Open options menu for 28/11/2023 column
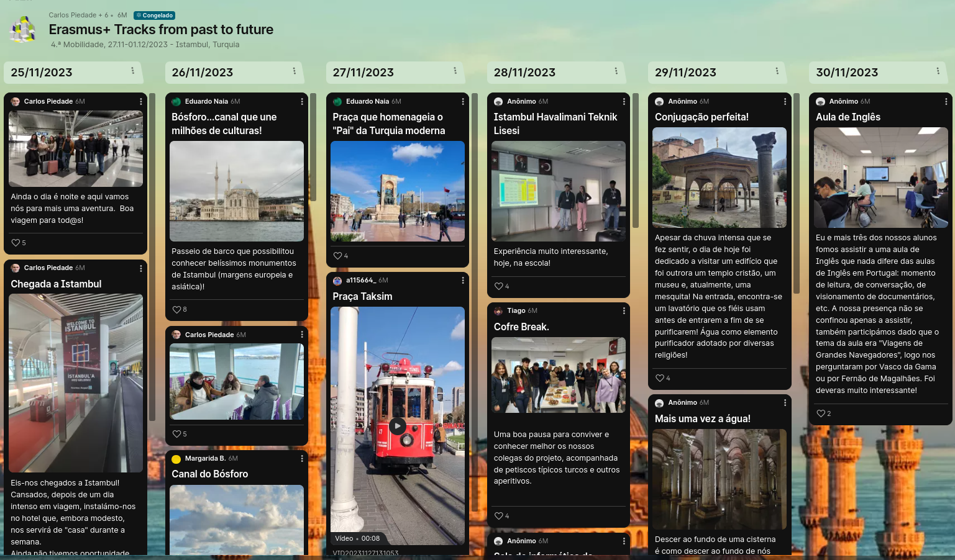Viewport: 955px width, 560px height. (x=616, y=71)
